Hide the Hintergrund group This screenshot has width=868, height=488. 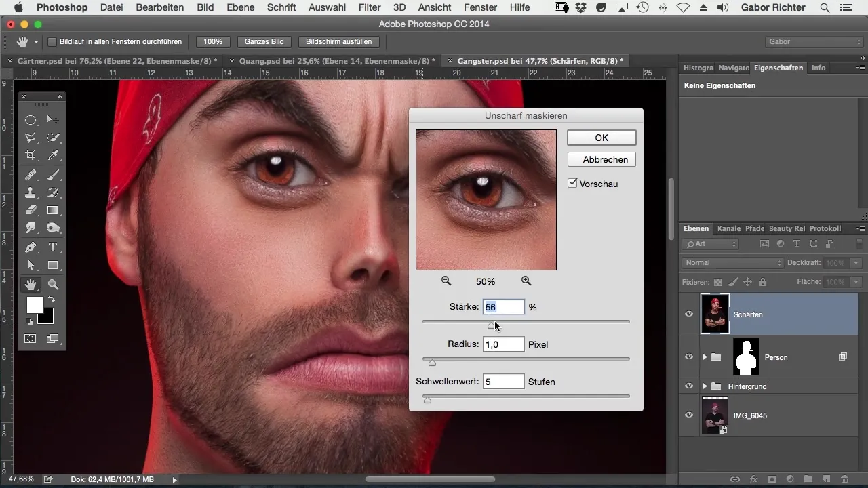(x=689, y=386)
